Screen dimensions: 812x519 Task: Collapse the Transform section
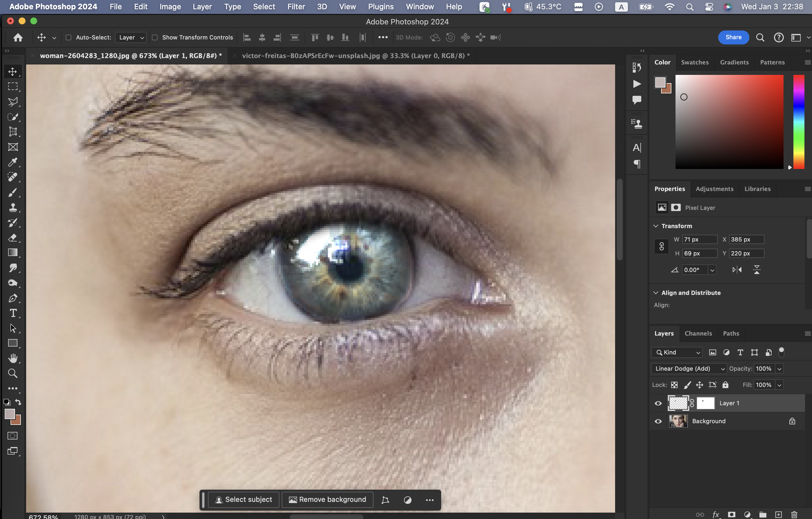point(656,226)
